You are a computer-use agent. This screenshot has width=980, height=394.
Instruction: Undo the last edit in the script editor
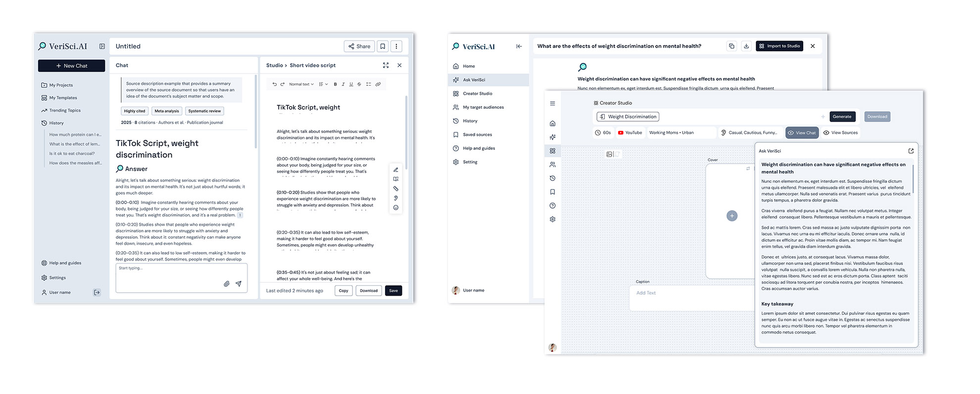[x=275, y=85]
